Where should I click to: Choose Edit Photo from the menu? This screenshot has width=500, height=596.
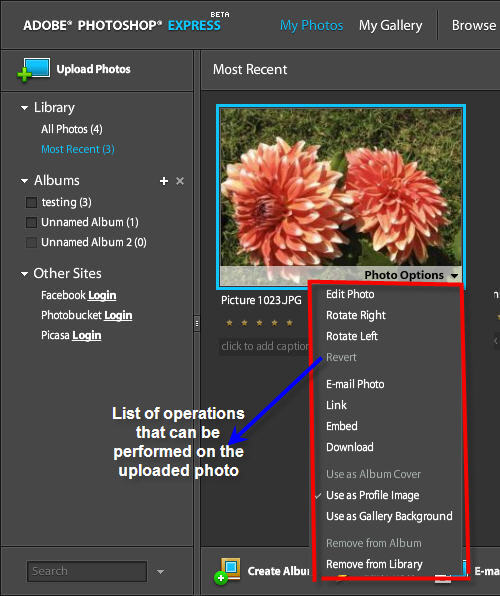pos(350,294)
